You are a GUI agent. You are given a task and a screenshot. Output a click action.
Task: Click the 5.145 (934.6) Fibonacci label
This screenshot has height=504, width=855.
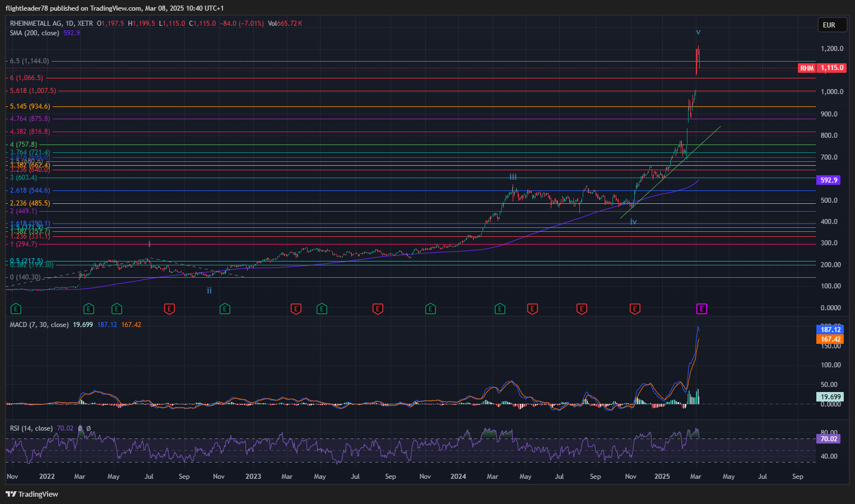pos(30,106)
